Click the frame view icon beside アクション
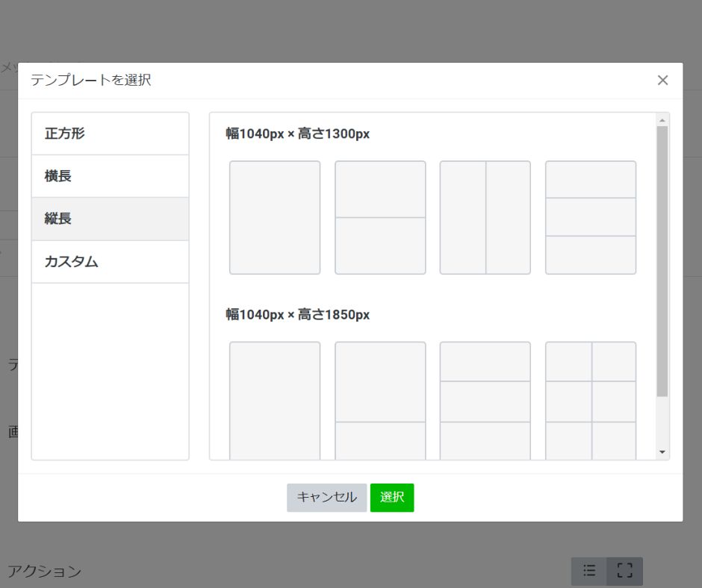Viewport: 702px width, 588px height. pyautogui.click(x=624, y=571)
